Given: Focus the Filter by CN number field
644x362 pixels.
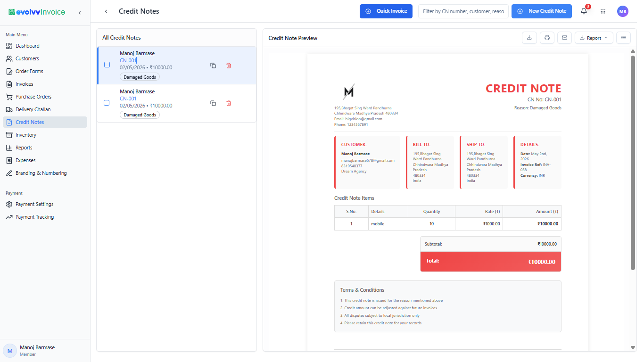Looking at the screenshot, I should [x=463, y=11].
